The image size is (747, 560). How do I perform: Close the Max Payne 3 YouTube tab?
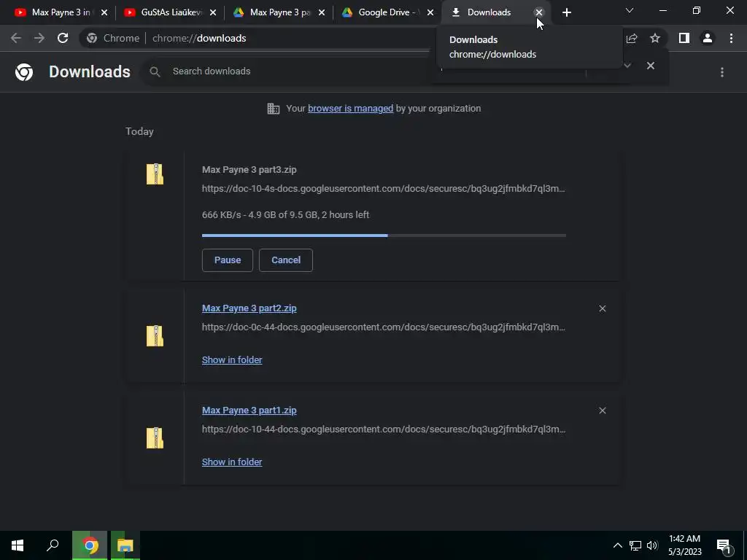point(104,13)
